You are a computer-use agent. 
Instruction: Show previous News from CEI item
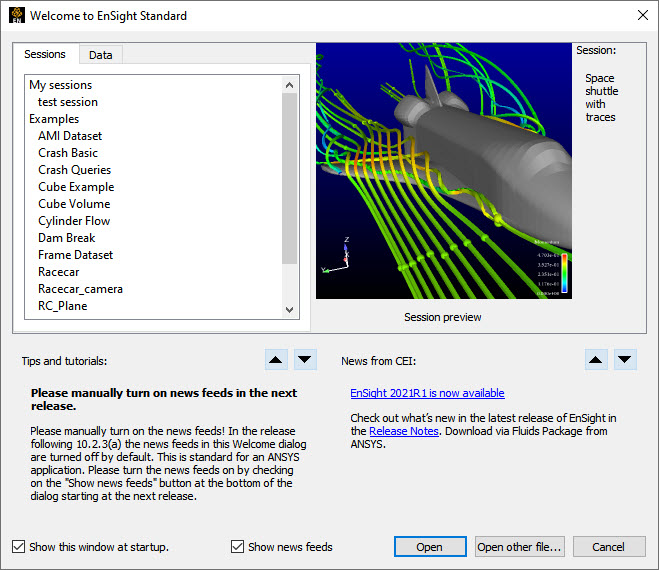tap(596, 360)
